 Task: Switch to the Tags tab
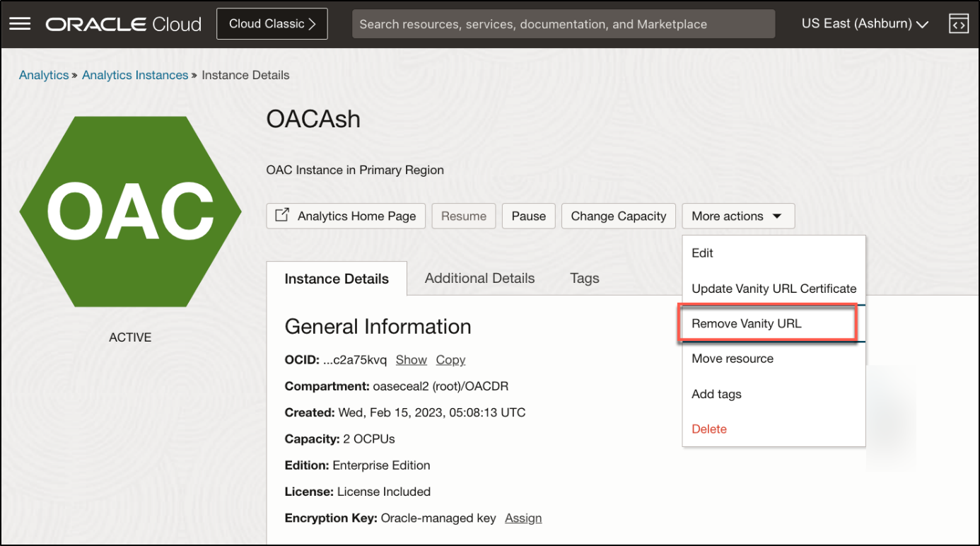pyautogui.click(x=585, y=279)
